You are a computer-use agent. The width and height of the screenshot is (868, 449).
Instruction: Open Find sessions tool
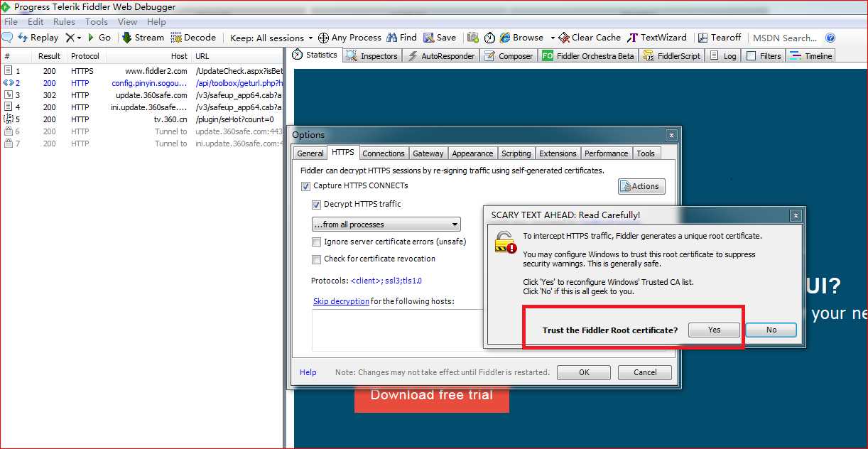pos(401,38)
